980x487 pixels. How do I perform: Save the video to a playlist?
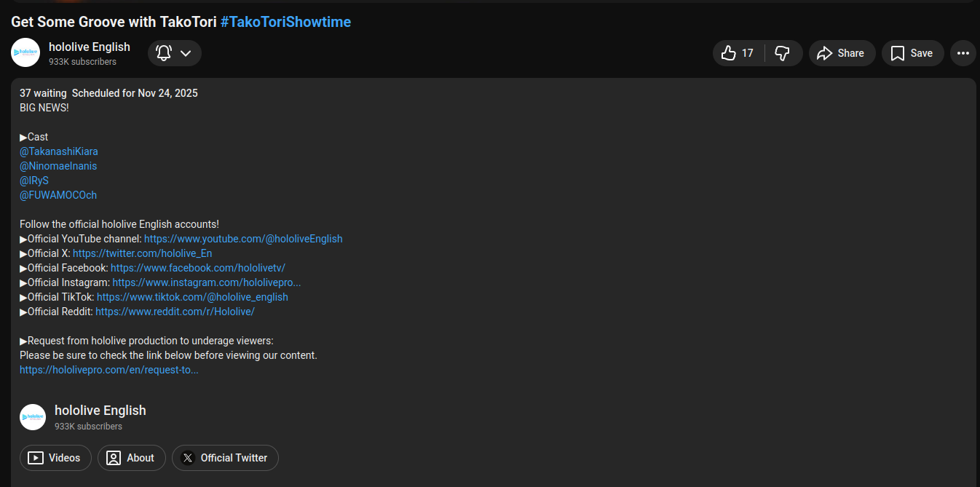click(x=912, y=53)
